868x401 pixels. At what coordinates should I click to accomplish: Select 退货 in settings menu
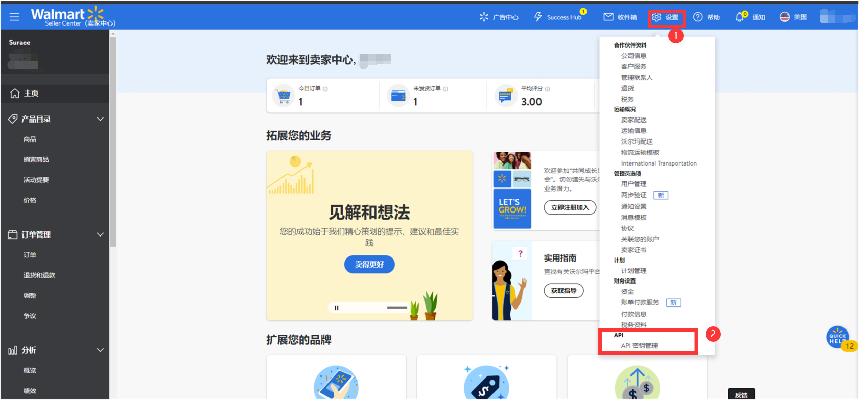[x=627, y=88]
